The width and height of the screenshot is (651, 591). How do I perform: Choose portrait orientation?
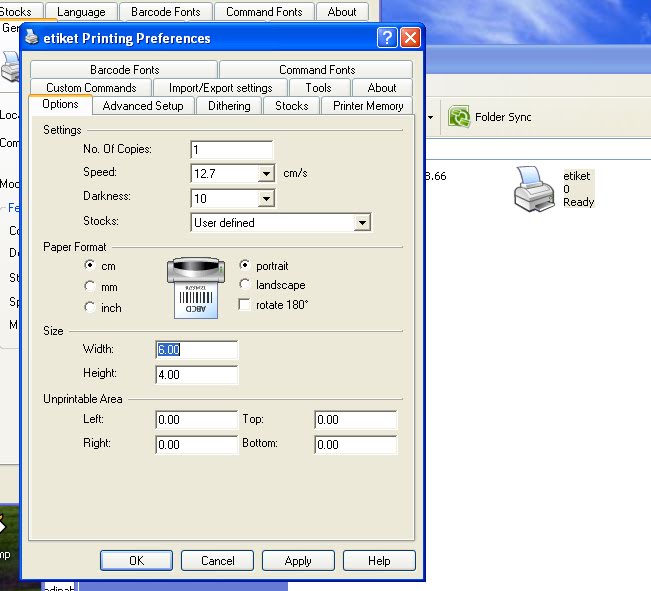tap(245, 265)
